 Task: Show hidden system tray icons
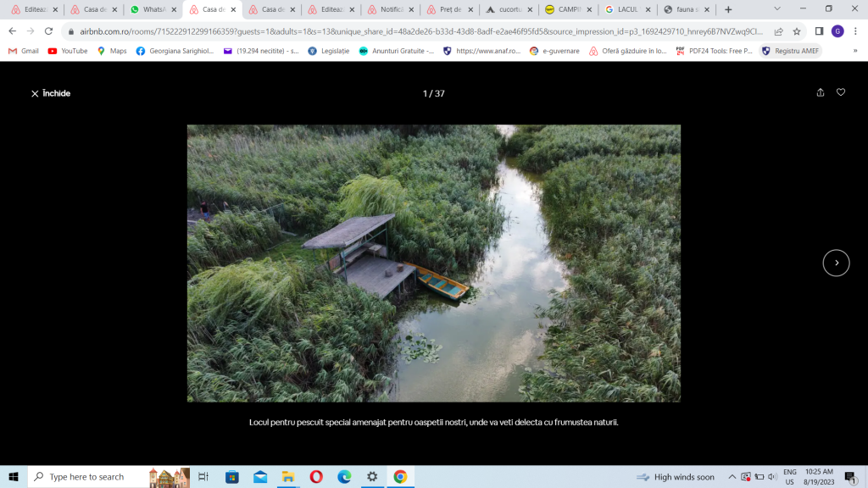(732, 477)
